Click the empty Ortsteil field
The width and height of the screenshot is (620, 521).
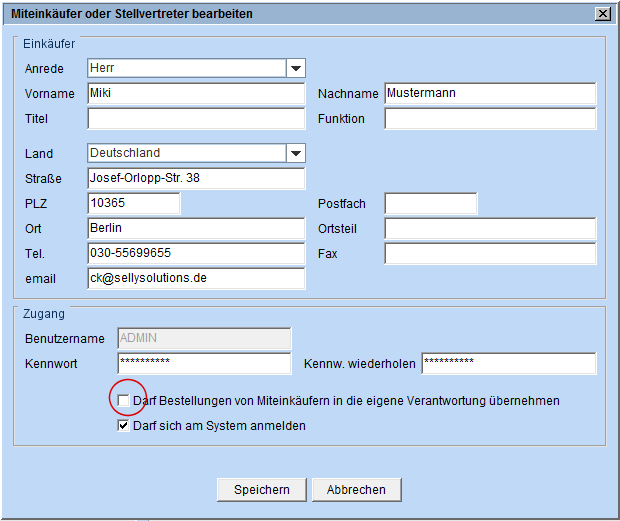[x=489, y=229]
